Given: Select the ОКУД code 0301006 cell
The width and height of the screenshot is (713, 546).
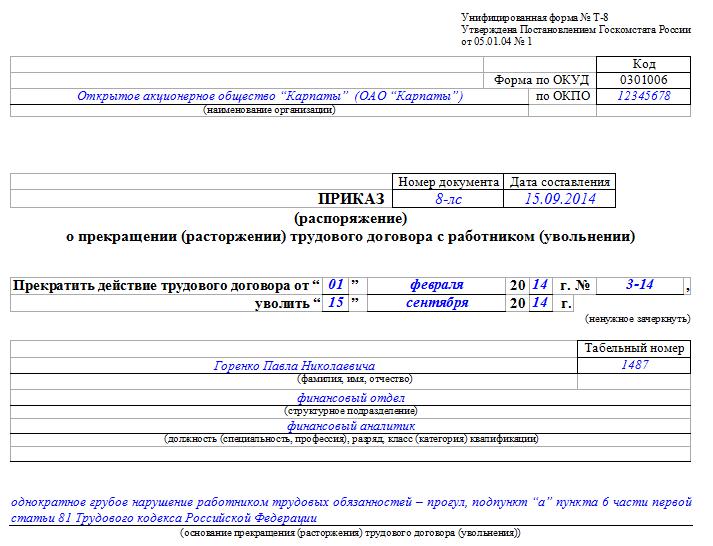Looking at the screenshot, I should (644, 80).
